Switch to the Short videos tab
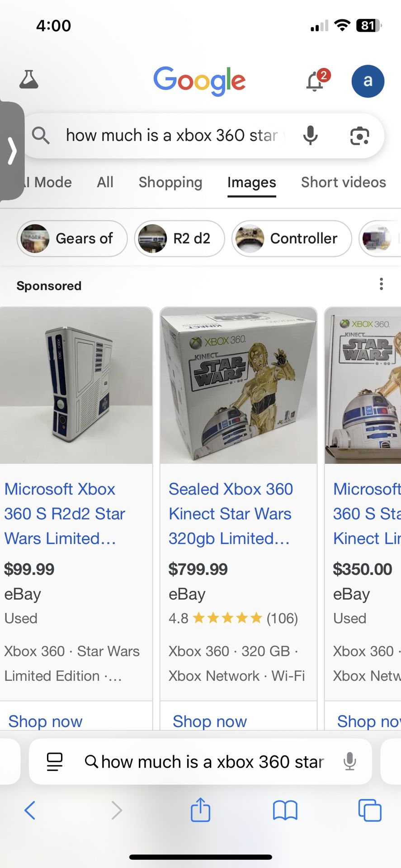 coord(343,182)
